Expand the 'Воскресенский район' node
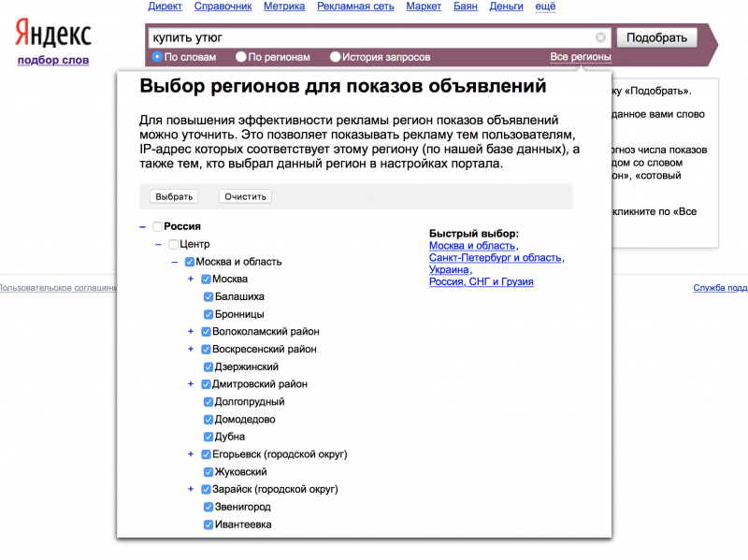Image resolution: width=748 pixels, height=560 pixels. click(191, 349)
